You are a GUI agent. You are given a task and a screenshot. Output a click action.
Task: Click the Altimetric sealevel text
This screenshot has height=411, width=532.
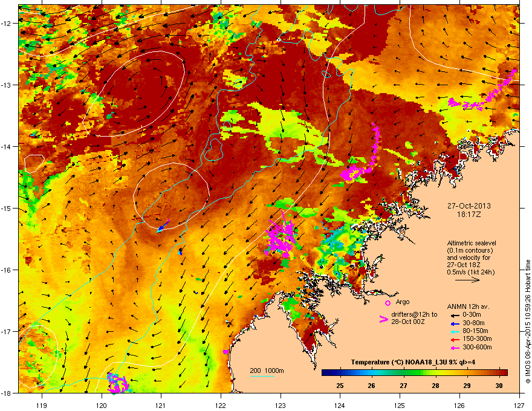(x=472, y=243)
